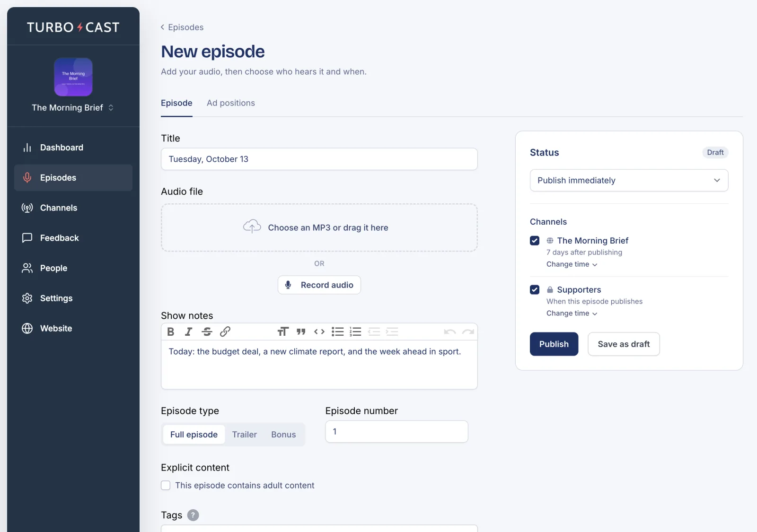
Task: Open Feedback in the sidebar
Action: 73,238
